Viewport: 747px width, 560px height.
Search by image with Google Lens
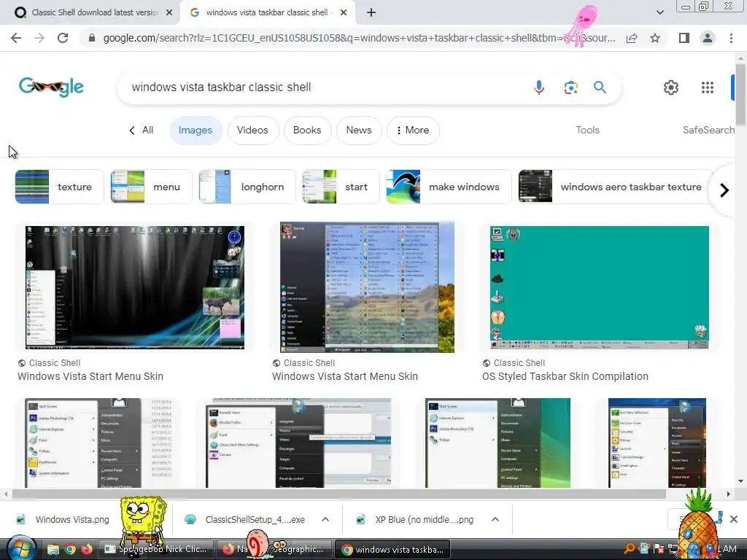570,87
